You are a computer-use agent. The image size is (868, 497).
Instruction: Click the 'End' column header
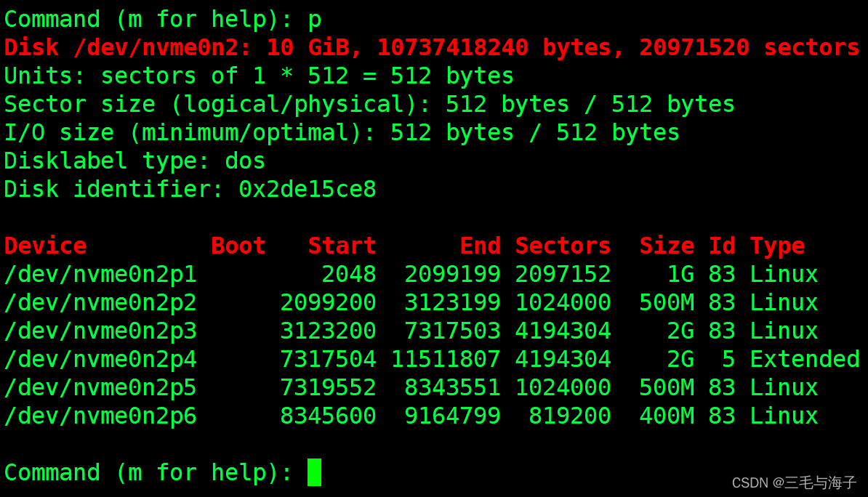(x=481, y=246)
